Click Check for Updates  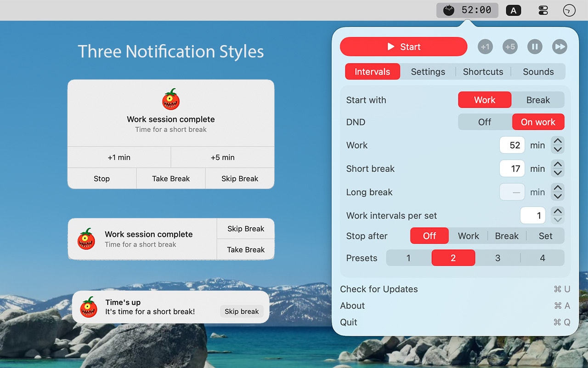point(379,289)
